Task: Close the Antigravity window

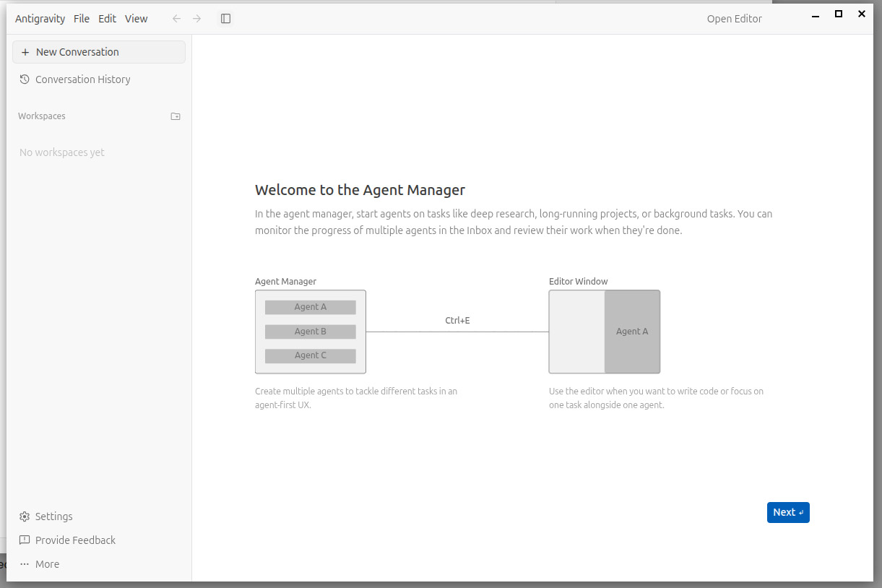Action: pos(862,14)
